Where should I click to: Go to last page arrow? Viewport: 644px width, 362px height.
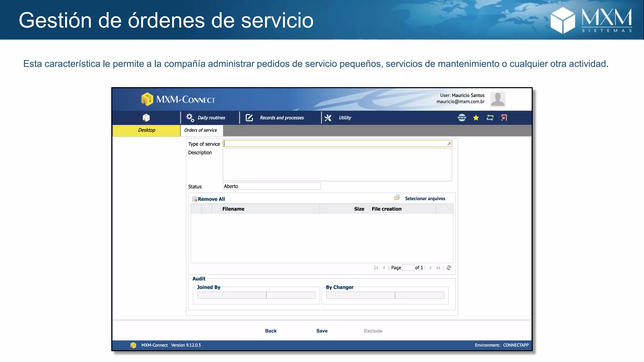438,268
